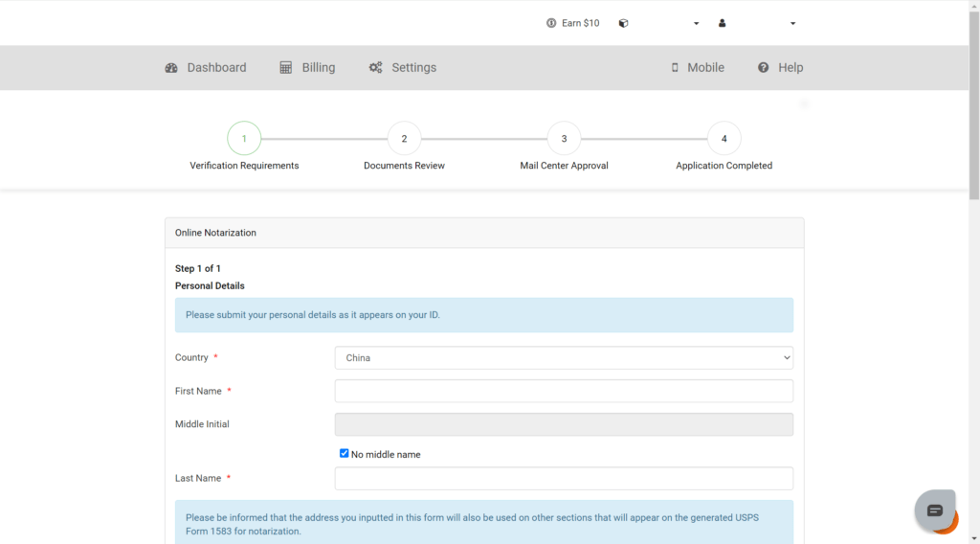Open the Country dropdown showing China
This screenshot has width=980, height=544.
pos(564,357)
